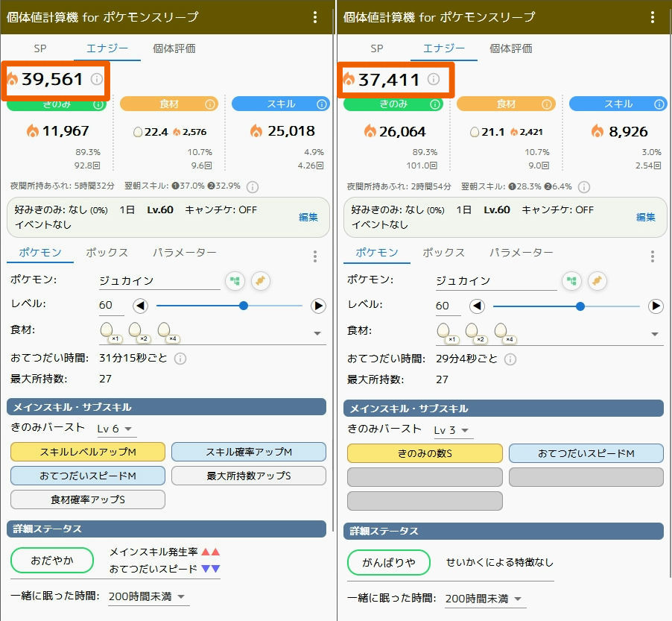Click the level slider handle in the 37,411 panel
This screenshot has height=621, width=672.
point(580,306)
